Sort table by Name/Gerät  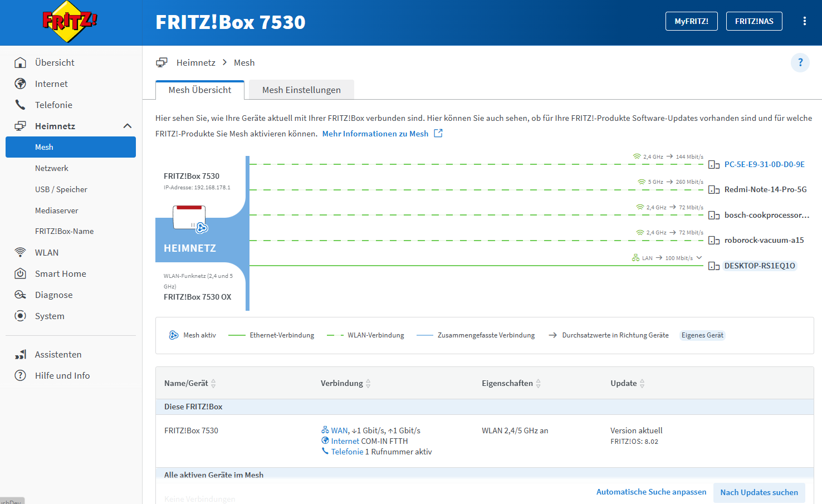pyautogui.click(x=190, y=383)
